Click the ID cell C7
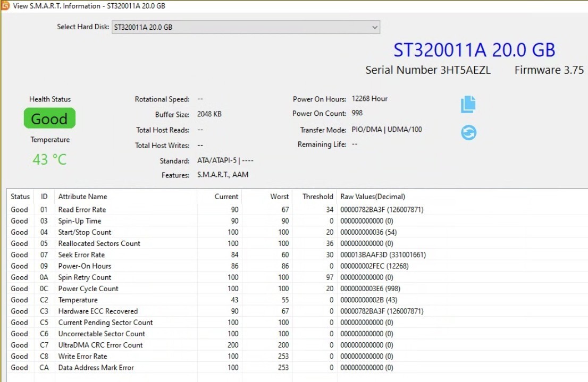This screenshot has width=588, height=382. pyautogui.click(x=44, y=345)
